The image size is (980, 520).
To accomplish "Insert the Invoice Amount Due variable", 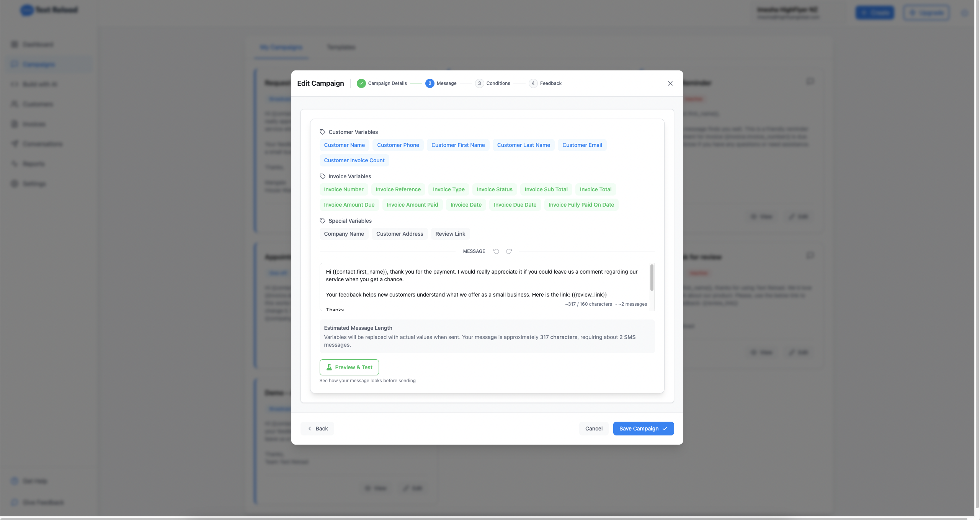I will click(x=349, y=205).
